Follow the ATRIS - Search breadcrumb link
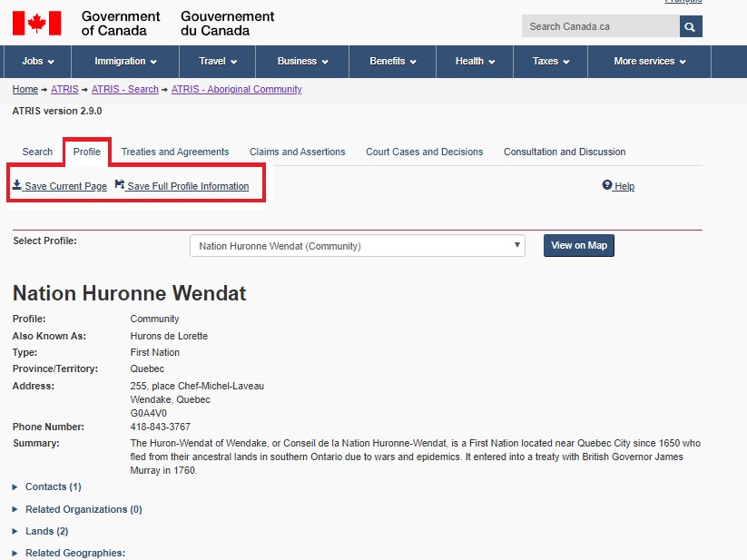The width and height of the screenshot is (747, 560). (x=124, y=90)
